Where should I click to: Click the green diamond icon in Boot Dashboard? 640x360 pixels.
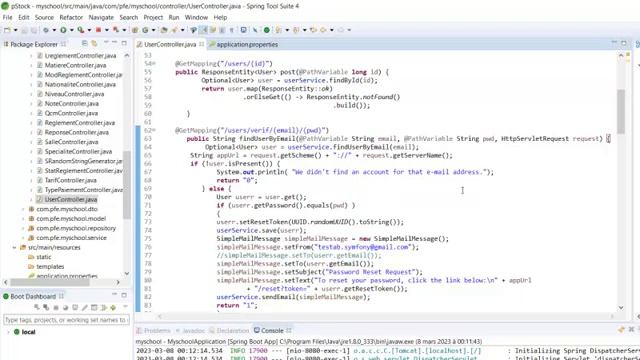(x=113, y=307)
